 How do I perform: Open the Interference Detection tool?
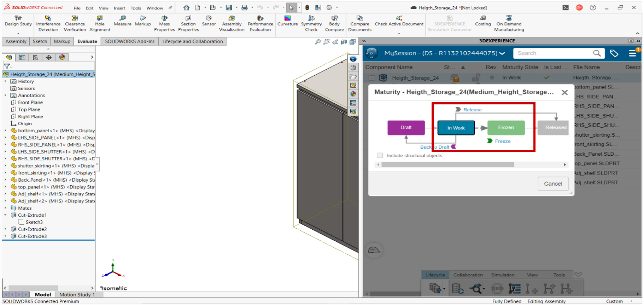tap(48, 23)
